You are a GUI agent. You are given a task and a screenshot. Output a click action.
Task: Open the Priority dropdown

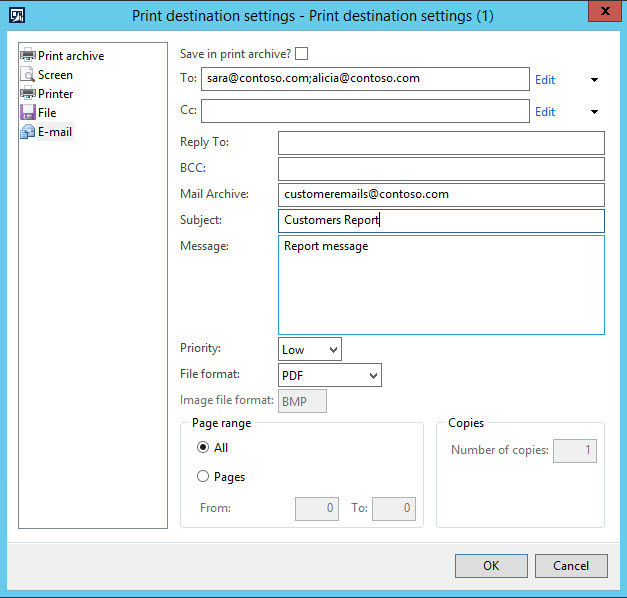point(310,349)
